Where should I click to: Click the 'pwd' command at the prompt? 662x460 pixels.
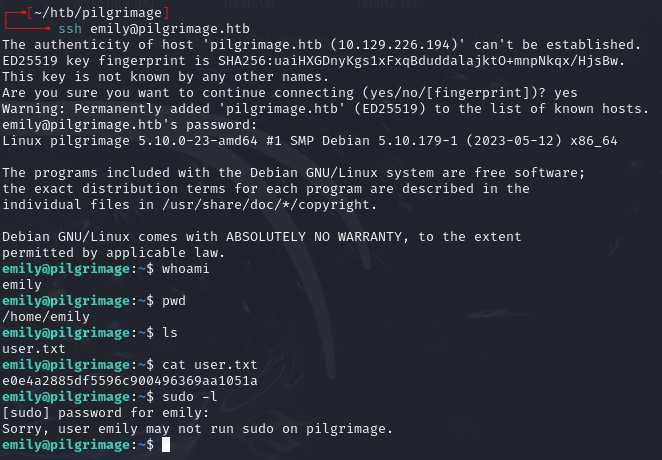point(176,301)
